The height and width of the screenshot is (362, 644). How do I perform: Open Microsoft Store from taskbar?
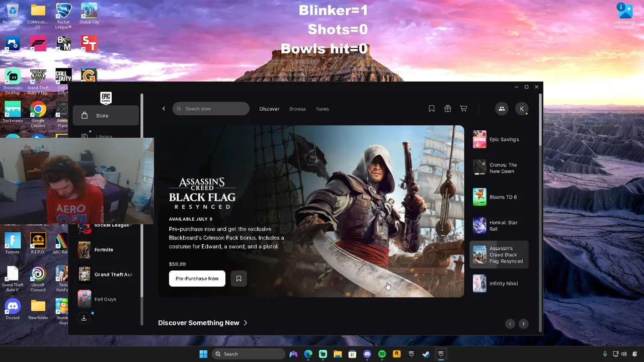352,354
